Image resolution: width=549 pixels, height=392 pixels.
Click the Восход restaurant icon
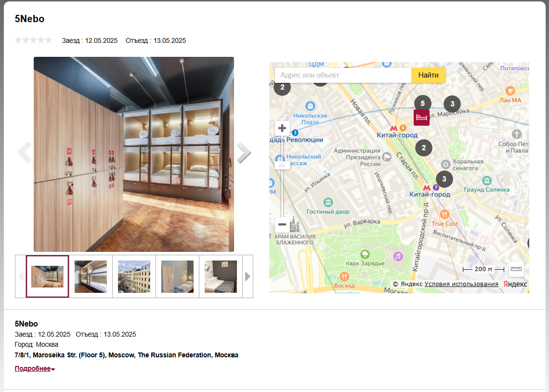(344, 276)
